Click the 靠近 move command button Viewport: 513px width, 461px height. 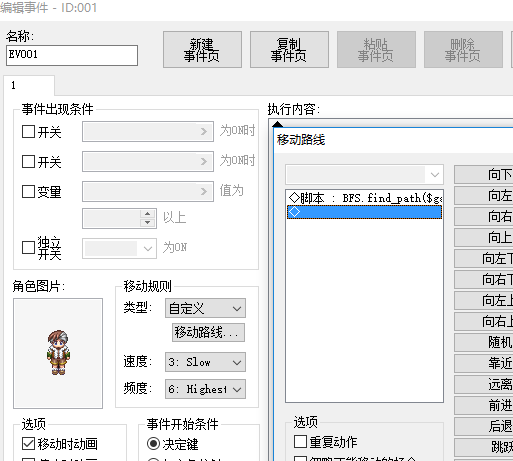[484, 364]
